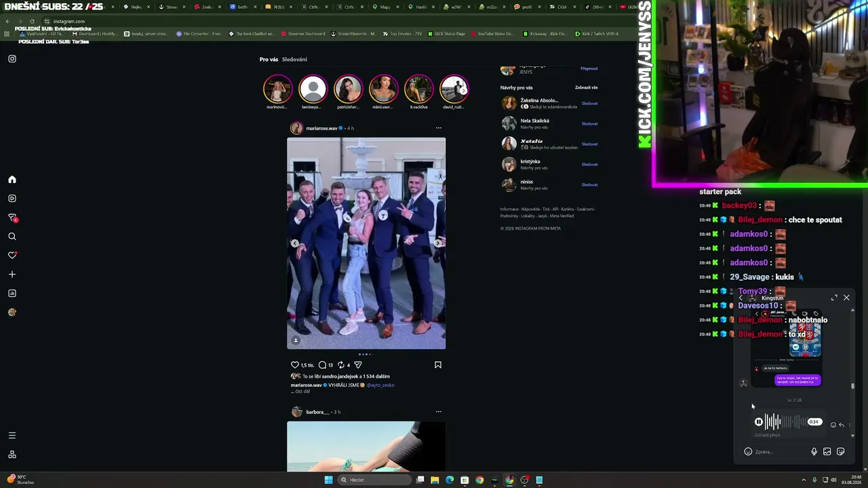Expand caption with číst dál

click(x=302, y=391)
